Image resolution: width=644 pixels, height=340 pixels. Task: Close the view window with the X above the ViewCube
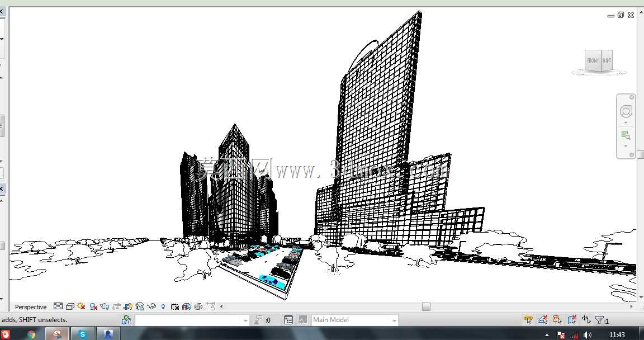click(x=631, y=15)
